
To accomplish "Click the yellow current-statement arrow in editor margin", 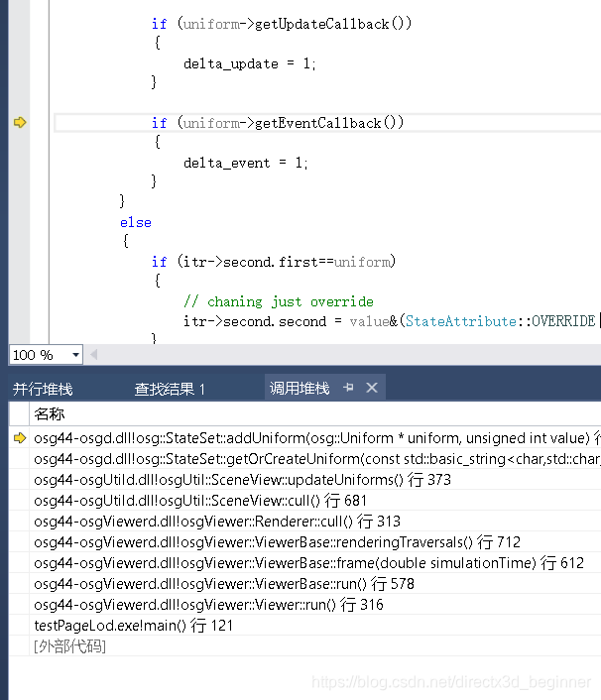I will tap(20, 122).
